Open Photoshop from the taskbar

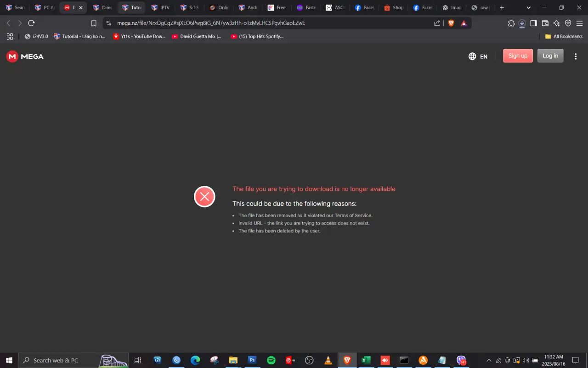(x=252, y=360)
